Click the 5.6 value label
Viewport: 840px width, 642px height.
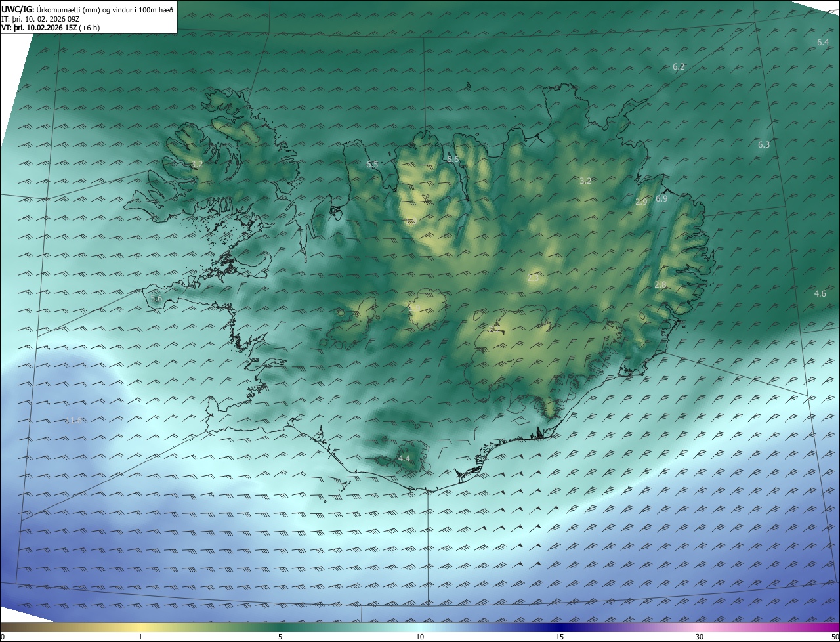[156, 299]
